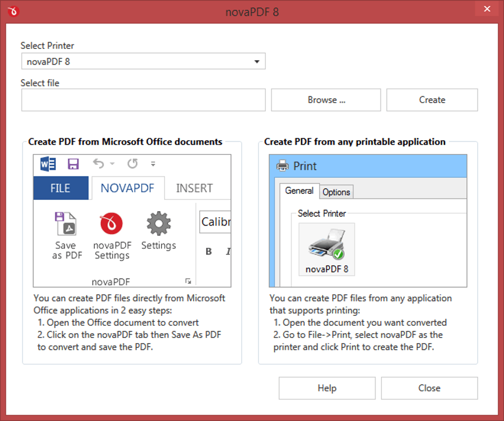
Task: Click the 'Print' title text in preview
Action: pyautogui.click(x=305, y=166)
